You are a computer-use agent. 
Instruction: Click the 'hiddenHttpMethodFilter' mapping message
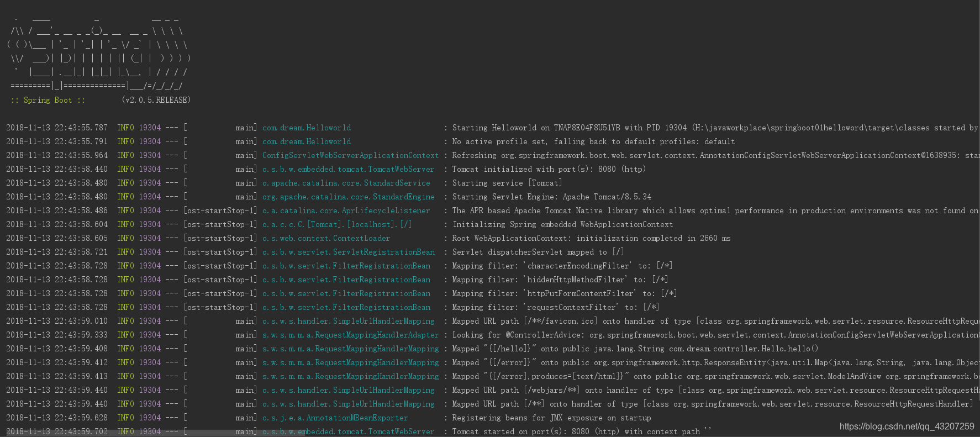560,280
